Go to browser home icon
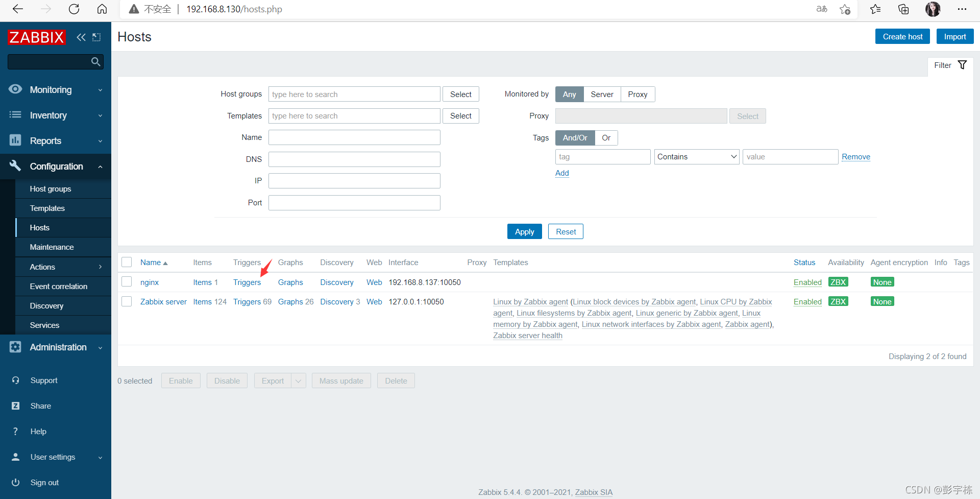 (102, 9)
